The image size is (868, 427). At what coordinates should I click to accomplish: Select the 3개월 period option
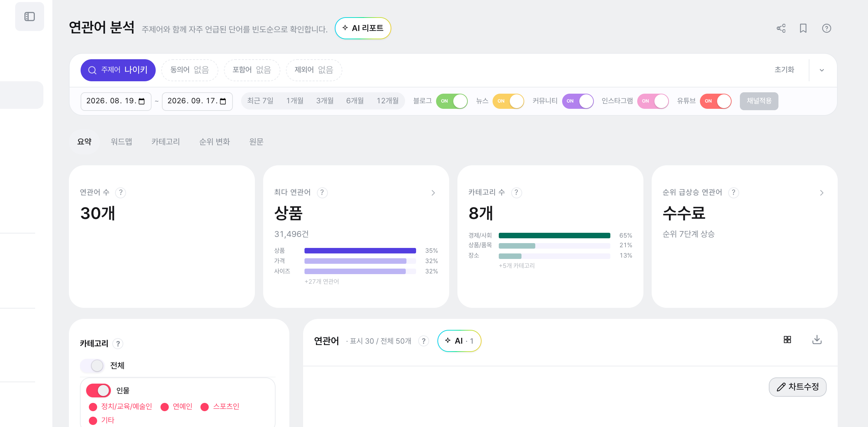[325, 101]
